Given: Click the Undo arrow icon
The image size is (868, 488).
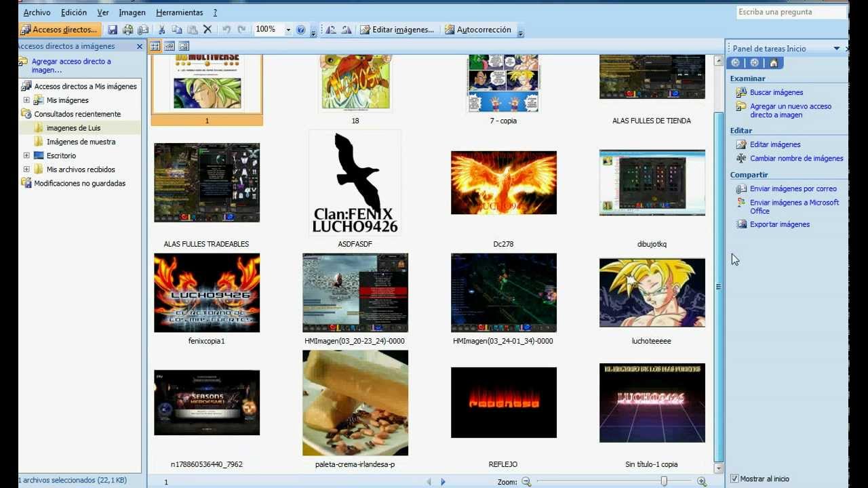Looking at the screenshot, I should point(226,30).
